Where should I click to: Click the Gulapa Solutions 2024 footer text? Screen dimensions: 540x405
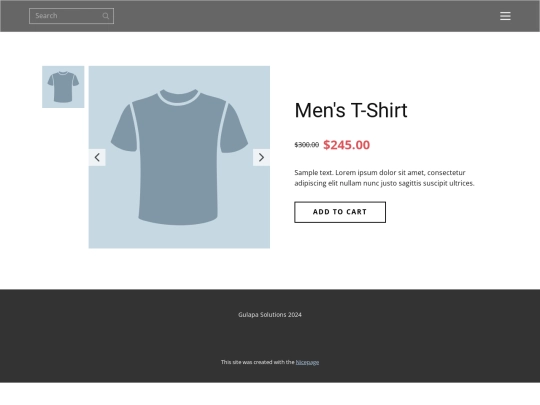[270, 315]
